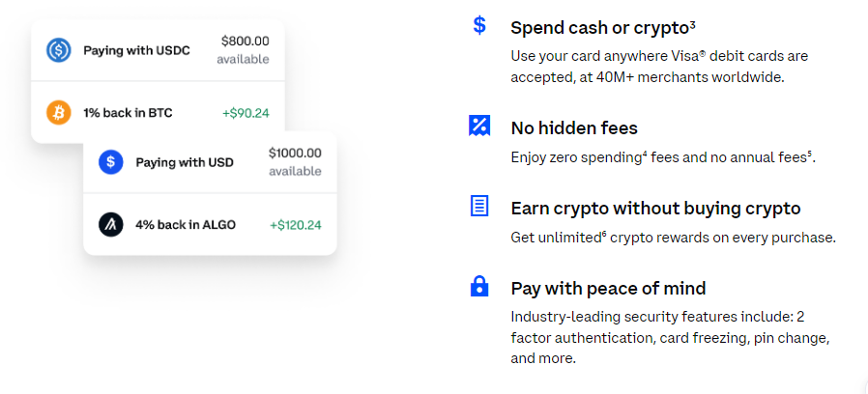Click the $1000.00 available balance
Image resolution: width=868 pixels, height=394 pixels.
point(295,161)
